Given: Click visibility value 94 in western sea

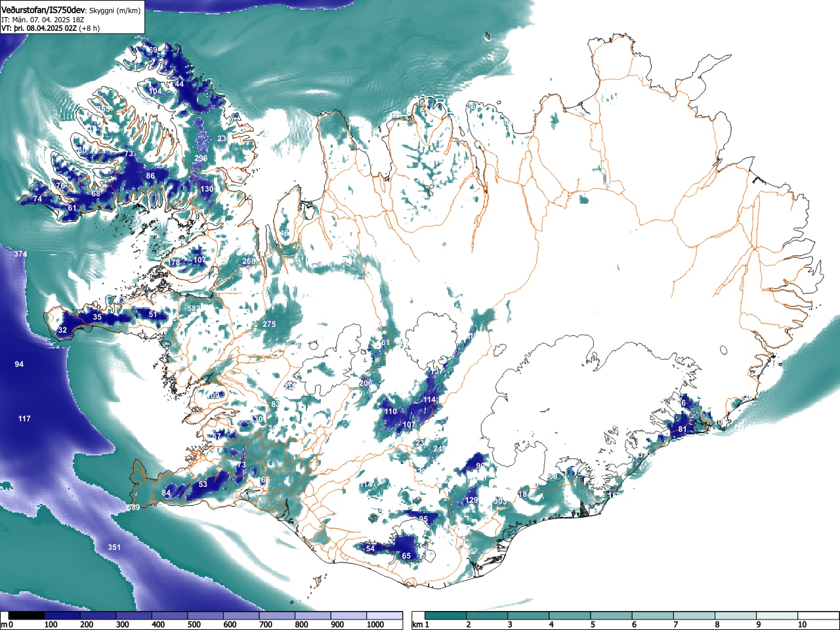Looking at the screenshot, I should 19,364.
